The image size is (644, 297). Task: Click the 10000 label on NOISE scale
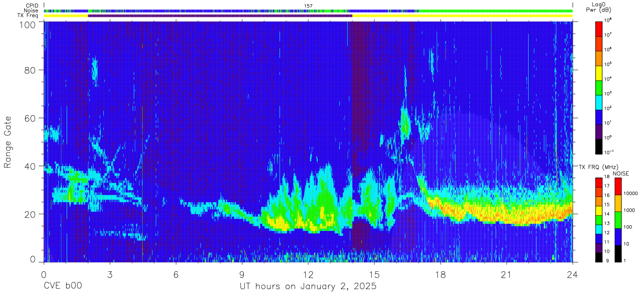pyautogui.click(x=631, y=193)
